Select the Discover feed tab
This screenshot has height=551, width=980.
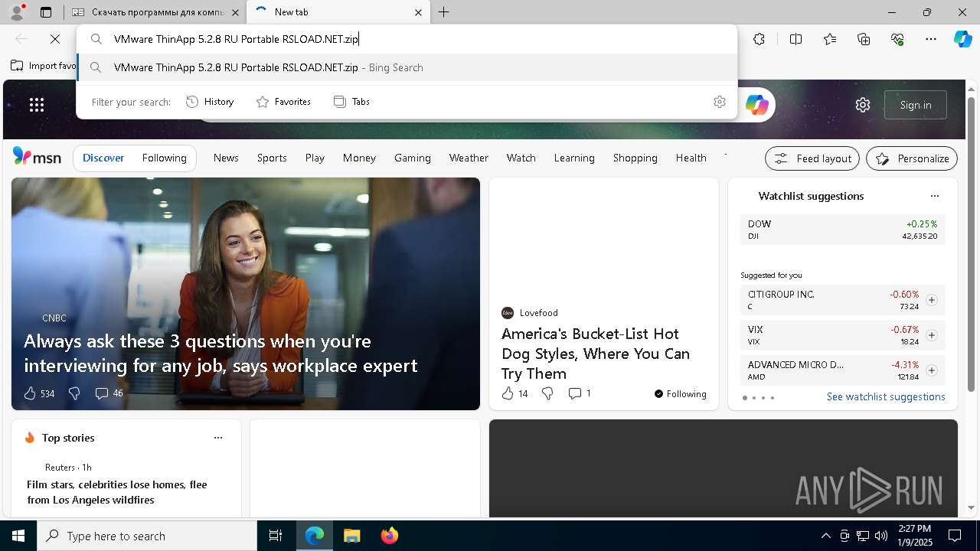coord(103,158)
